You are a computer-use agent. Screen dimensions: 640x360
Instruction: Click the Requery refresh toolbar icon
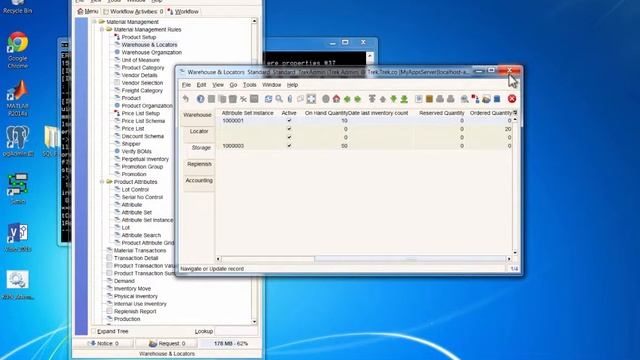point(268,99)
